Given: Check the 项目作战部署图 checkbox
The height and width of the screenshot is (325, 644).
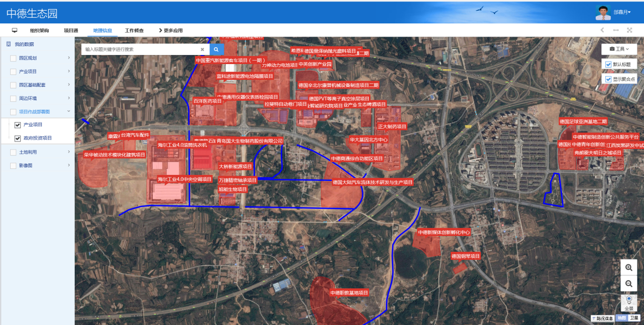Looking at the screenshot, I should [13, 111].
